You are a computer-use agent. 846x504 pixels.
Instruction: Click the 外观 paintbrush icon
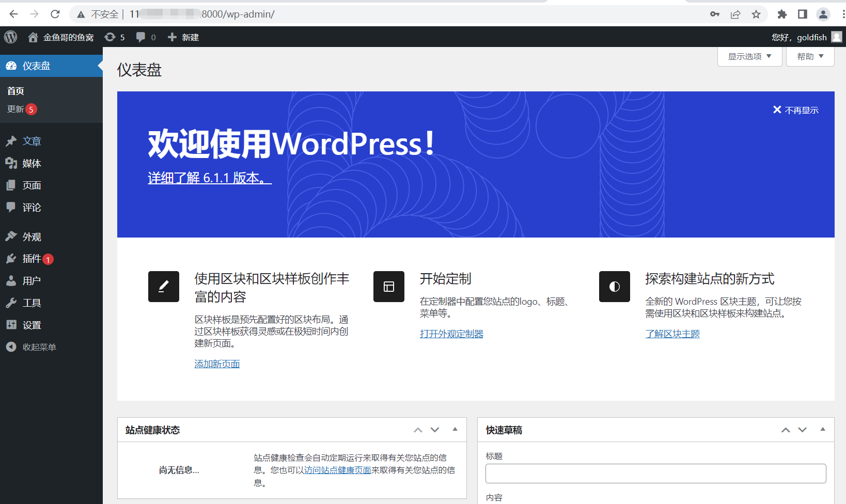(11, 237)
